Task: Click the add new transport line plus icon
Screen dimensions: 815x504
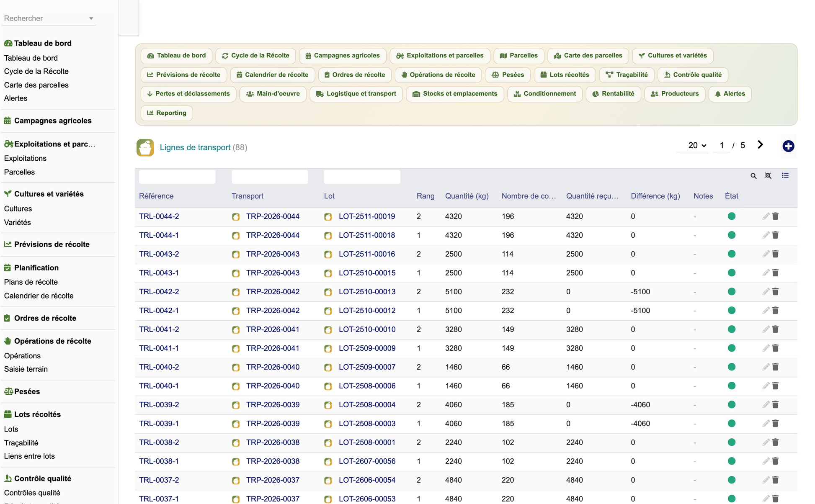Action: 788,146
